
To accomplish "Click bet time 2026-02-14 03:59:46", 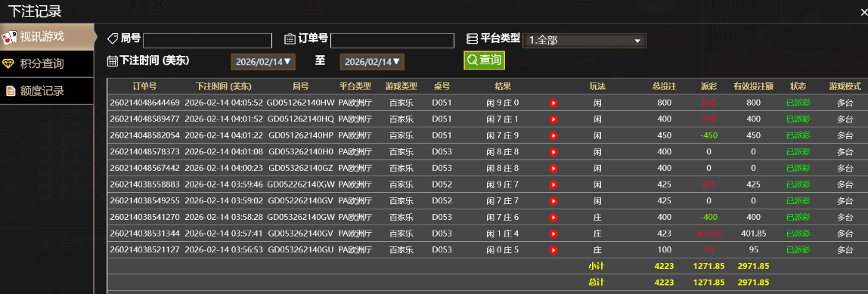I will [x=224, y=184].
